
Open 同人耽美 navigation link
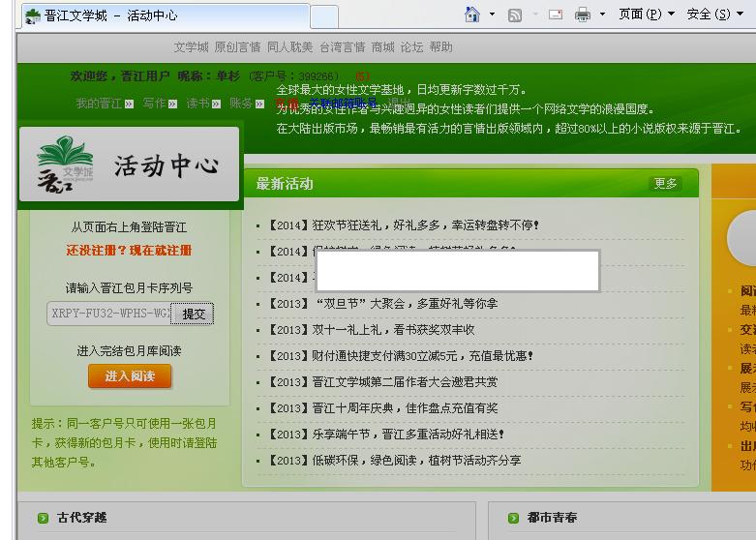click(289, 47)
